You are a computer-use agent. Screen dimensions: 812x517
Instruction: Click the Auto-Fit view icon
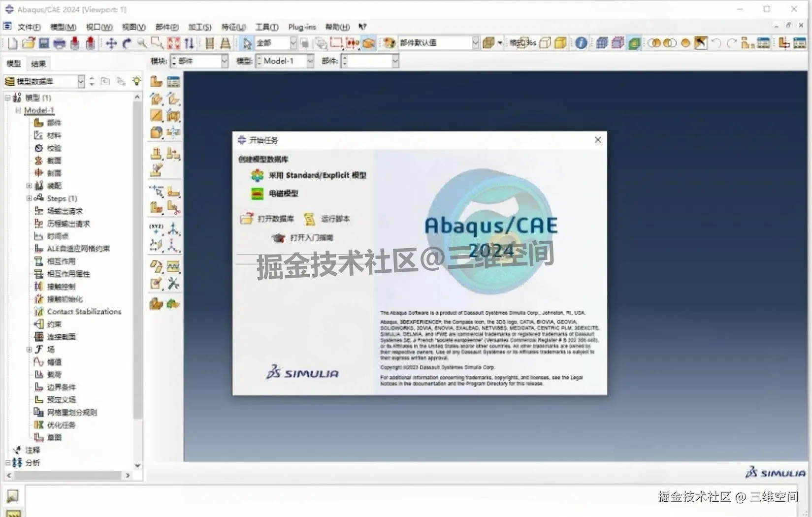[x=173, y=43]
